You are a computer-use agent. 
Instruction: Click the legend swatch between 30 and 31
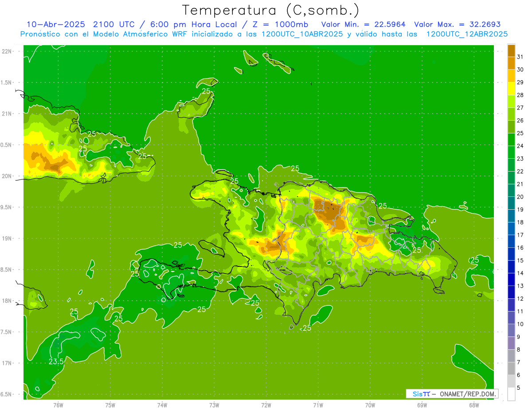(x=511, y=63)
